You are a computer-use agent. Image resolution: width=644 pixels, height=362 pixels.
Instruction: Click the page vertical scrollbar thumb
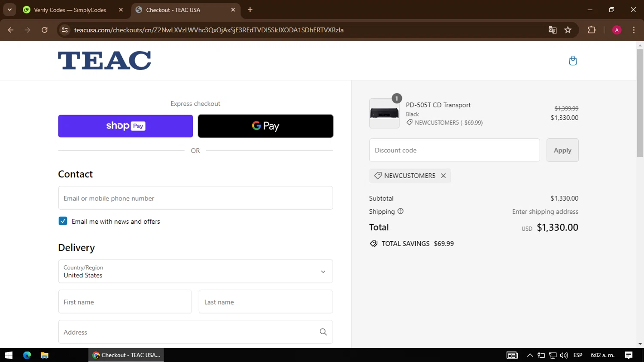pos(640,103)
